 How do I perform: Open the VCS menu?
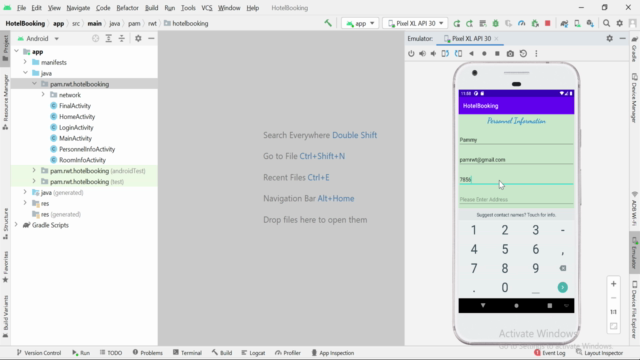pos(207,8)
